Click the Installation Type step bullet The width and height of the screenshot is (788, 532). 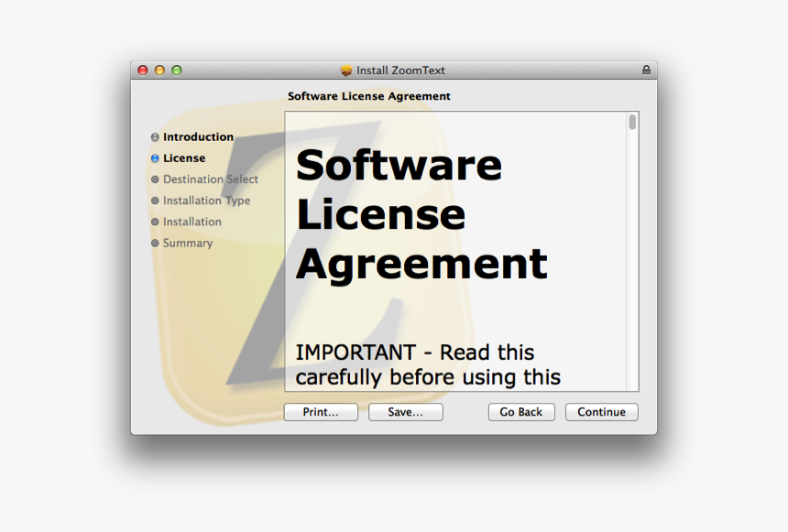click(x=155, y=201)
